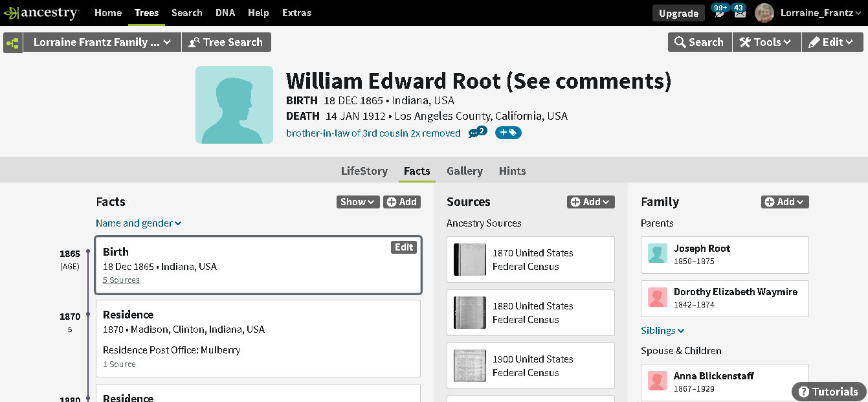Click William Edward Root's profile silhouette

pyautogui.click(x=234, y=105)
